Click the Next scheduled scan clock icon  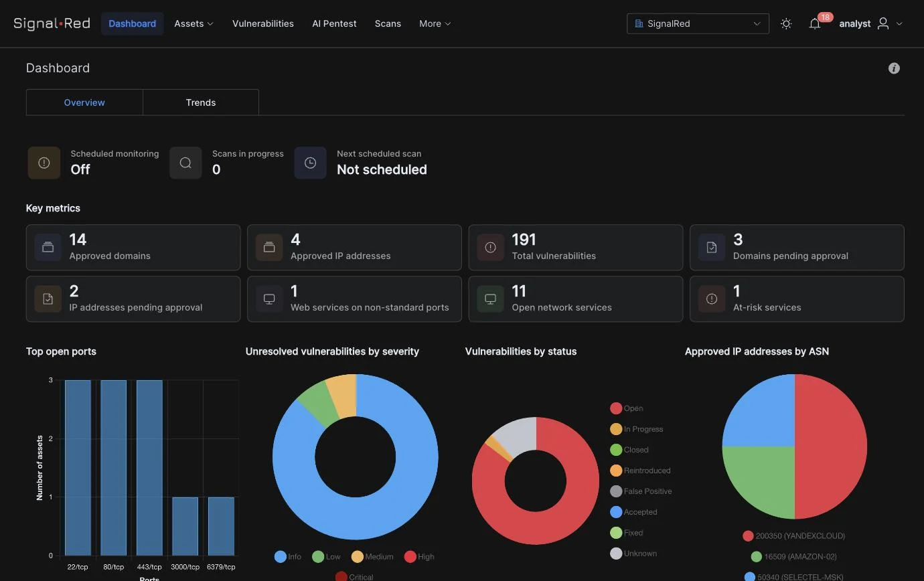tap(310, 163)
